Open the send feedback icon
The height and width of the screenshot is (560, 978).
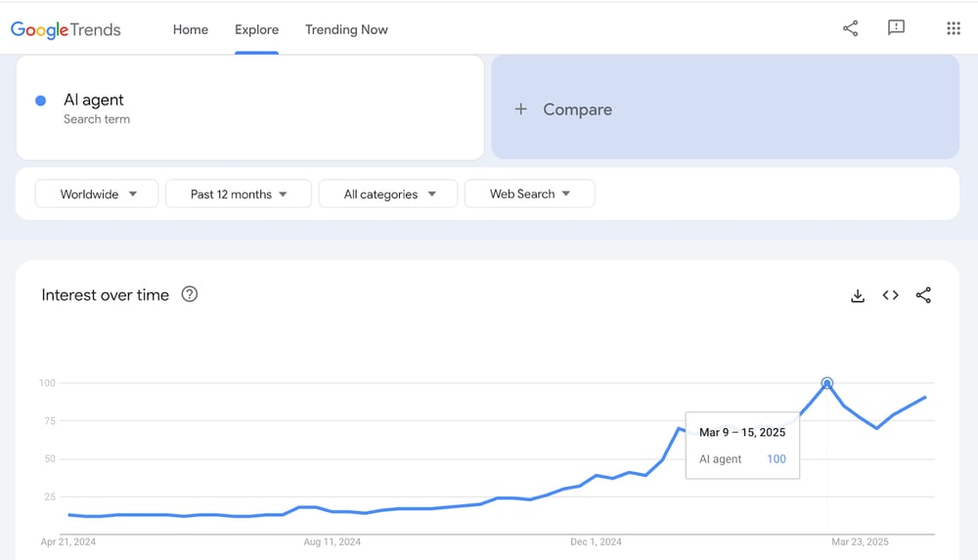tap(896, 27)
